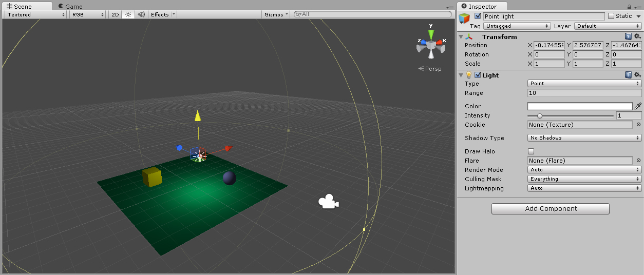The height and width of the screenshot is (275, 644).
Task: Click the Position Z value field
Action: click(x=626, y=45)
